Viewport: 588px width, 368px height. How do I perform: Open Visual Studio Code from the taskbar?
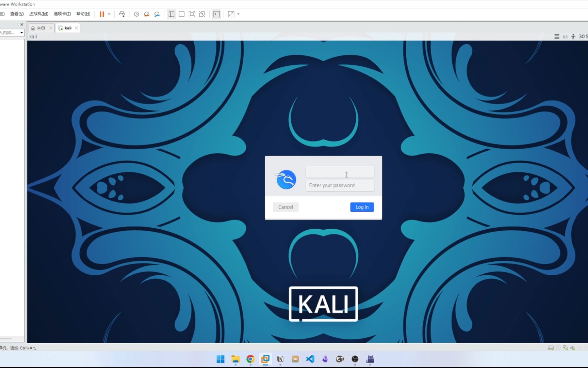point(310,359)
